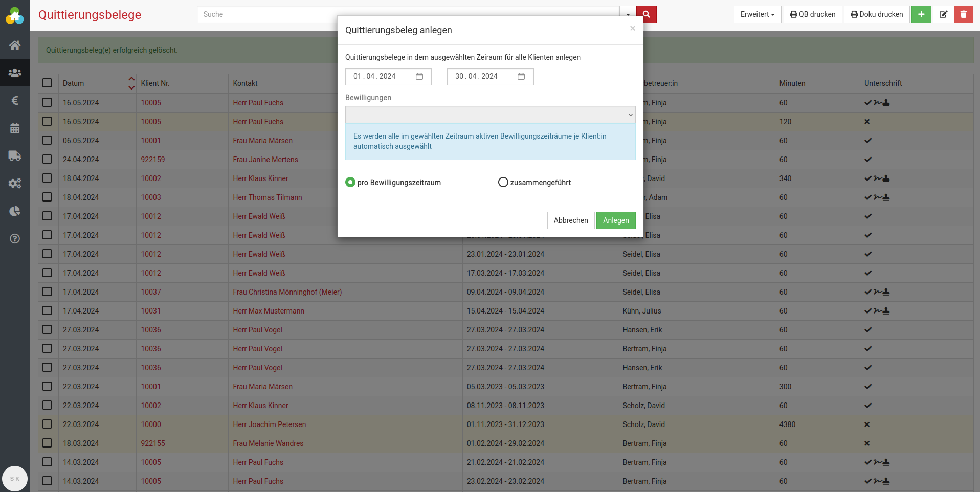This screenshot has width=980, height=492.
Task: Open calendar picker for start date 01.04.2024
Action: tap(419, 76)
